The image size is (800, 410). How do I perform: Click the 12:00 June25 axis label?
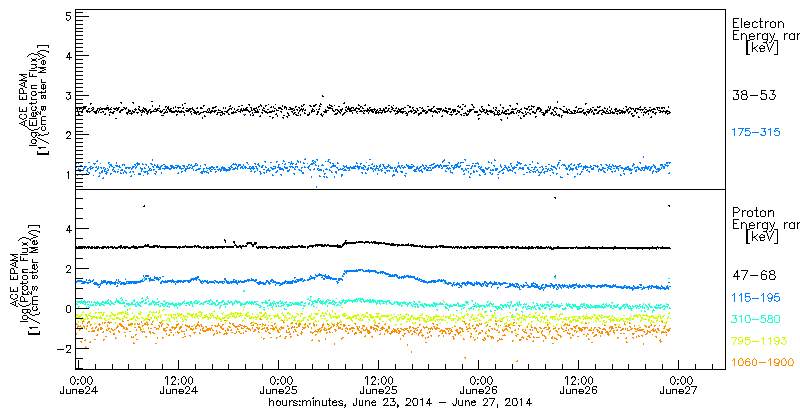(379, 386)
